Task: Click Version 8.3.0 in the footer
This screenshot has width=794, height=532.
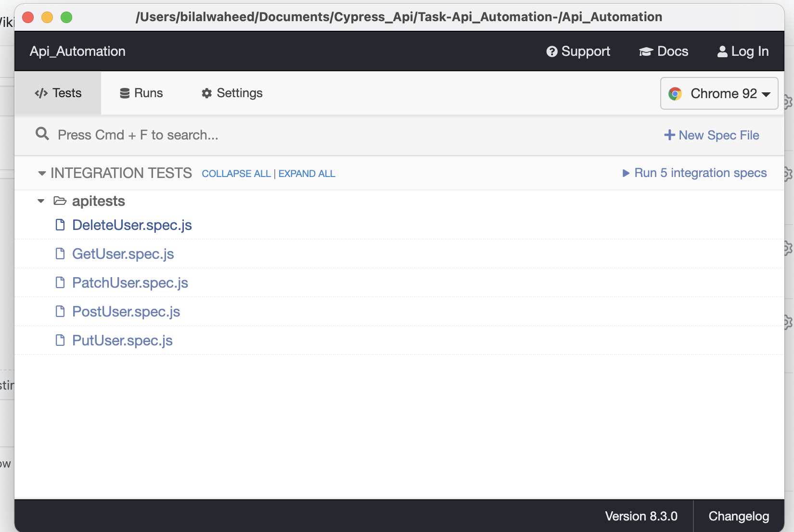Action: 641,516
